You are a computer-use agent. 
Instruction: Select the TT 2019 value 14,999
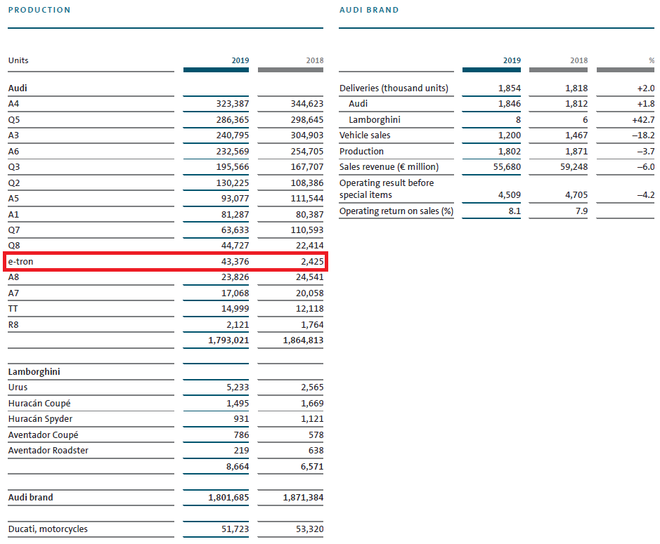(x=235, y=309)
